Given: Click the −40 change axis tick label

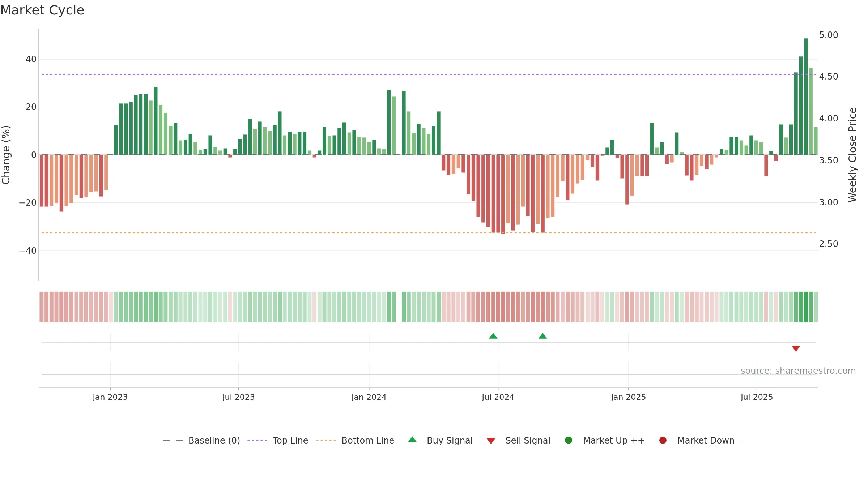Looking at the screenshot, I should [28, 251].
